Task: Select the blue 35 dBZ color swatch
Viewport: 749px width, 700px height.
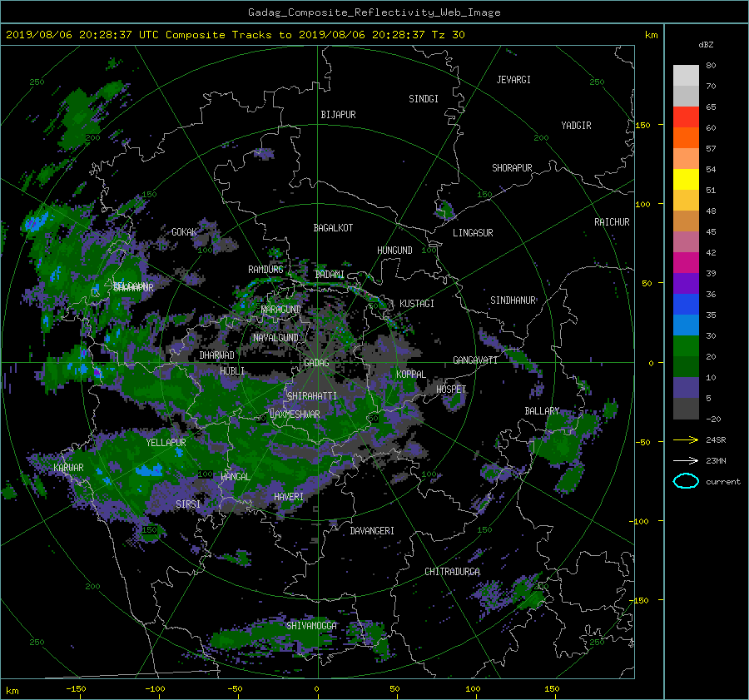Action: (x=686, y=305)
